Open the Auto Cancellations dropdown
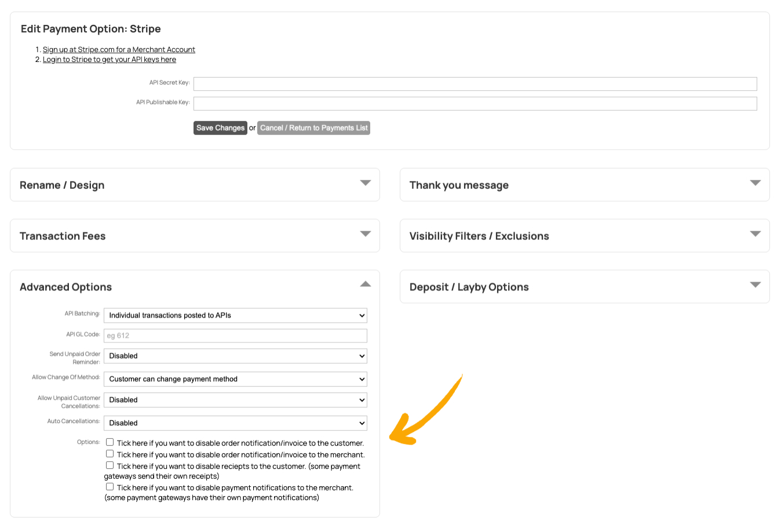 coord(235,423)
